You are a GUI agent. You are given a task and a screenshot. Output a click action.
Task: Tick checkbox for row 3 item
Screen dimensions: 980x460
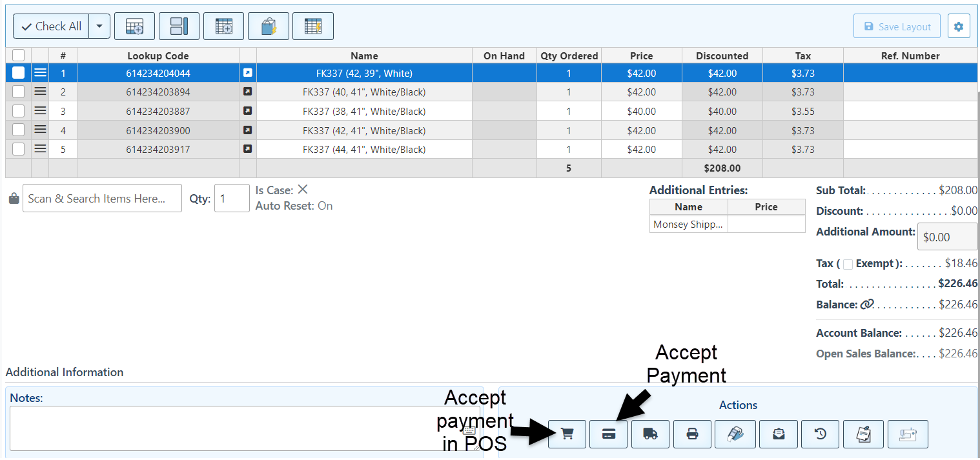pos(18,111)
